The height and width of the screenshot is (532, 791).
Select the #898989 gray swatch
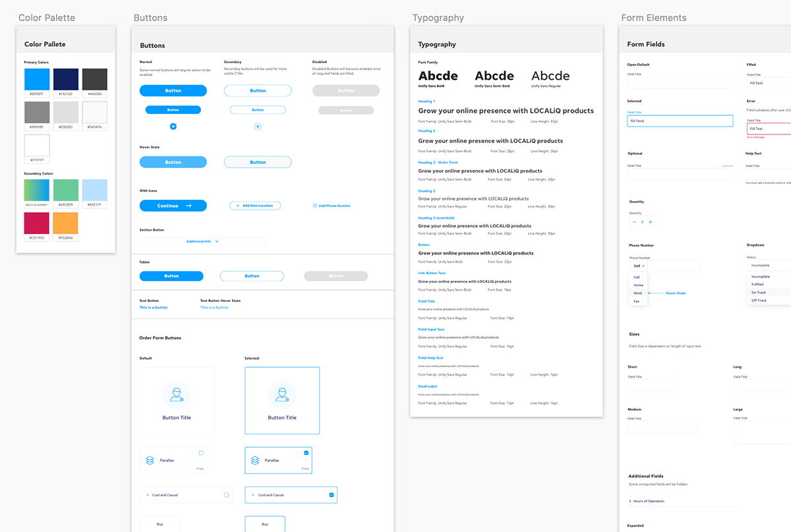(37, 113)
